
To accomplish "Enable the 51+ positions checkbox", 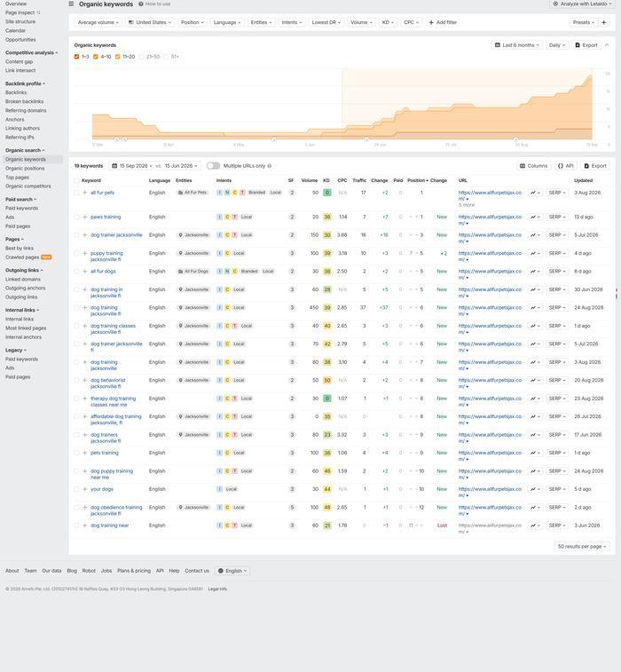I will tap(166, 57).
